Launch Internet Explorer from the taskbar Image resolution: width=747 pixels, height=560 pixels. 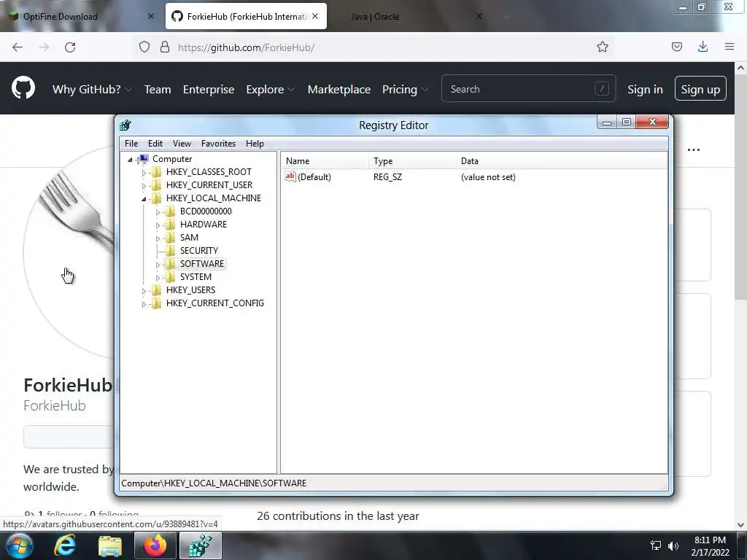pos(64,545)
